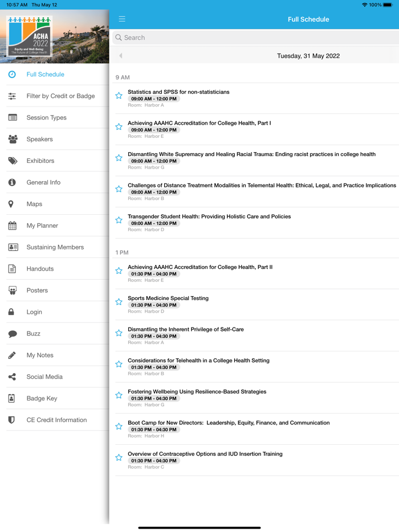
Task: Click the Sustaining Members card icon
Action: (13, 247)
